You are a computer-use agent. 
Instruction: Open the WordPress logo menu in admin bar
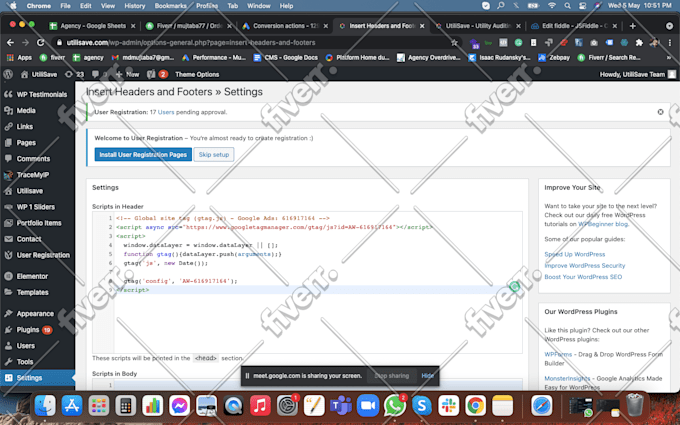point(8,74)
